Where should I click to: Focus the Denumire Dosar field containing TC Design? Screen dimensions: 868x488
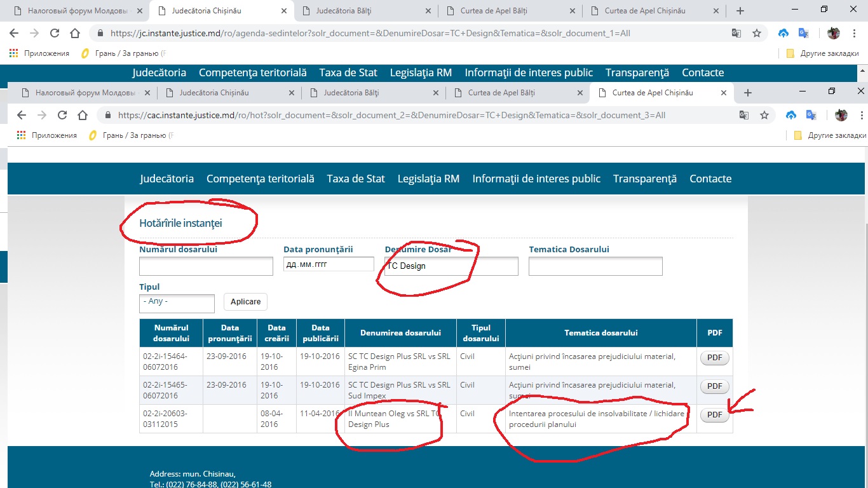(451, 266)
